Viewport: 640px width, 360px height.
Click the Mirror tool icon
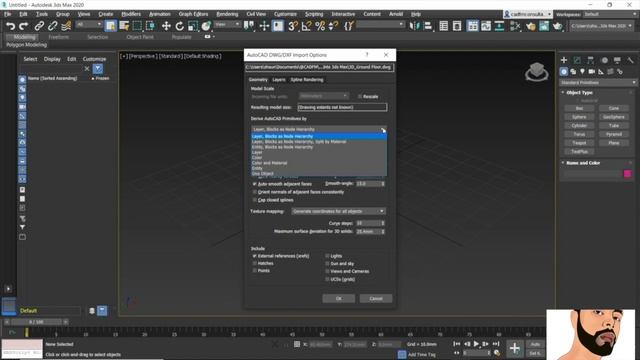pyautogui.click(x=414, y=26)
